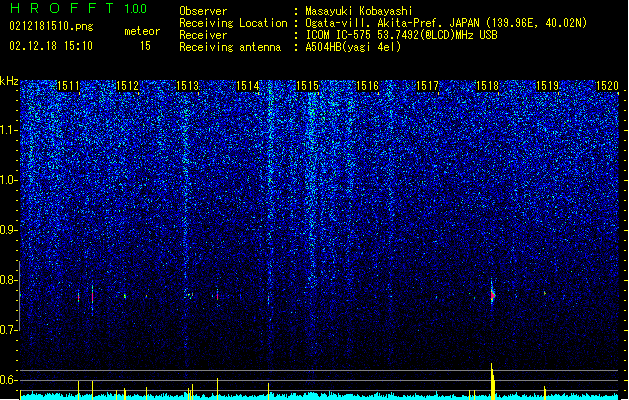The image size is (629, 400).
Task: Click the 0.9 kHz frequency label
Action: coord(9,230)
